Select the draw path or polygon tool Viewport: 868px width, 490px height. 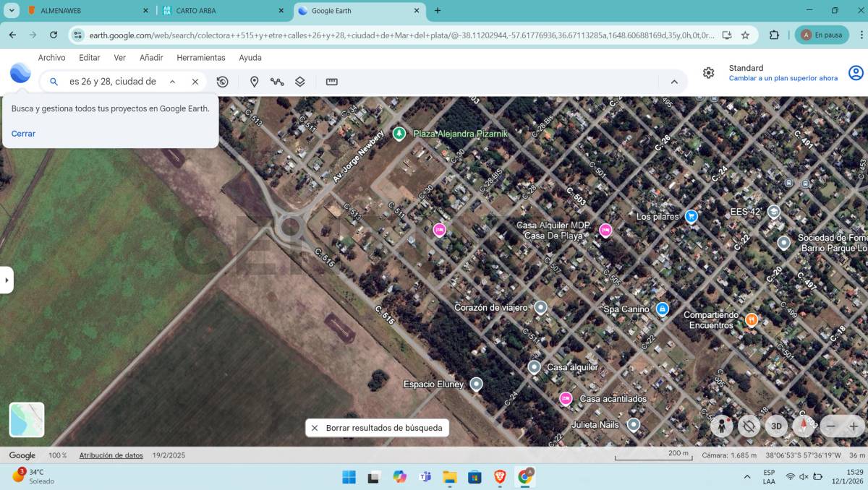click(277, 82)
